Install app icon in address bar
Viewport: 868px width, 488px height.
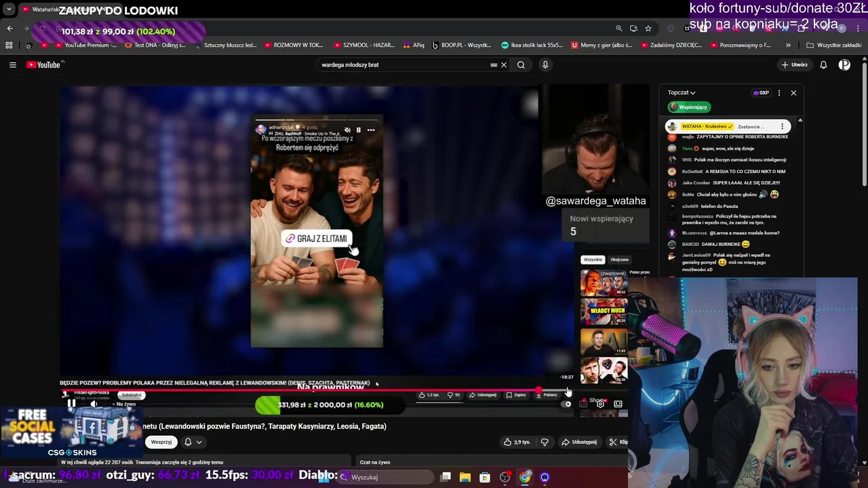click(633, 28)
